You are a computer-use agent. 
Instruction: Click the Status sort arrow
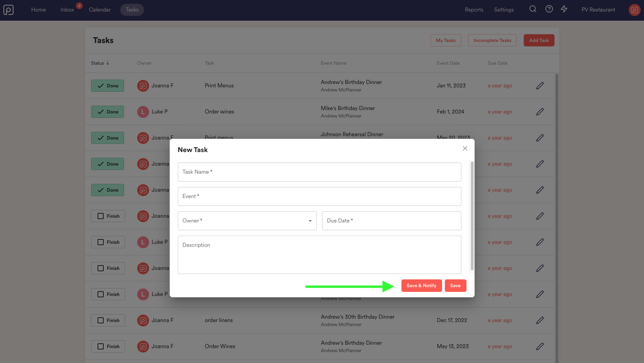click(108, 63)
